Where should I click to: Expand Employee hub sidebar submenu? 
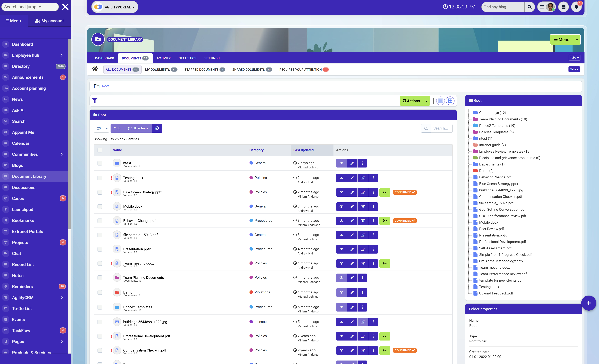click(x=61, y=55)
